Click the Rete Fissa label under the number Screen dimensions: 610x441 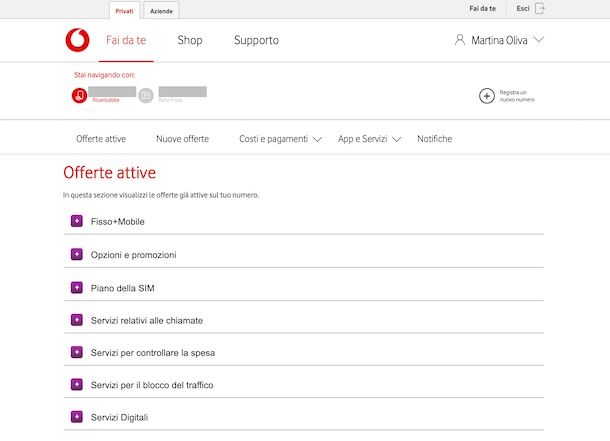pyautogui.click(x=170, y=100)
